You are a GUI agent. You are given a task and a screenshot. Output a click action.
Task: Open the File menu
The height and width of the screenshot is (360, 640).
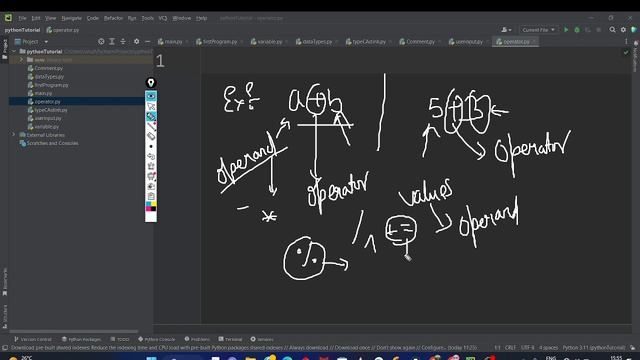(22, 18)
